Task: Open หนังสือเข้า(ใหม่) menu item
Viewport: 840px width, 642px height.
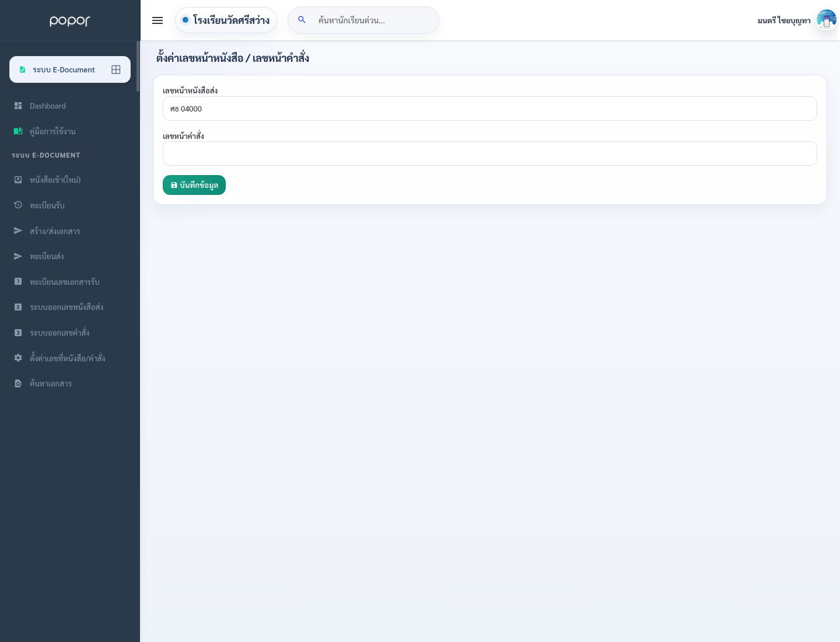Action: point(70,180)
